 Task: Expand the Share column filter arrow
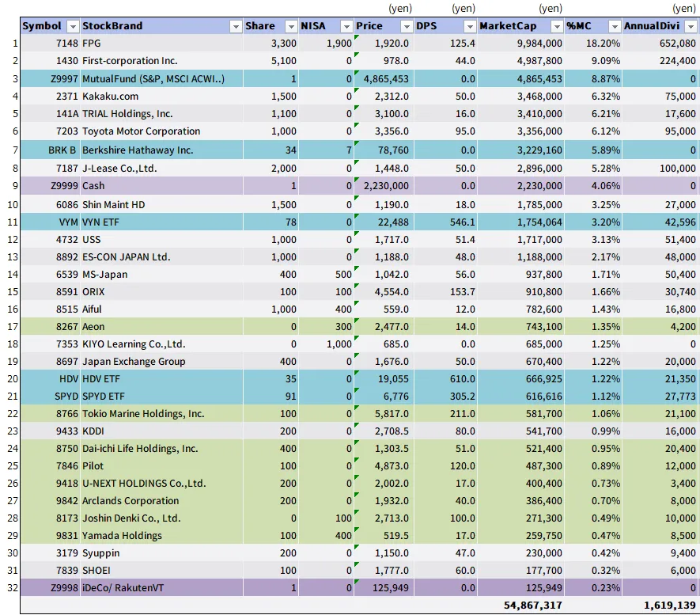[290, 26]
